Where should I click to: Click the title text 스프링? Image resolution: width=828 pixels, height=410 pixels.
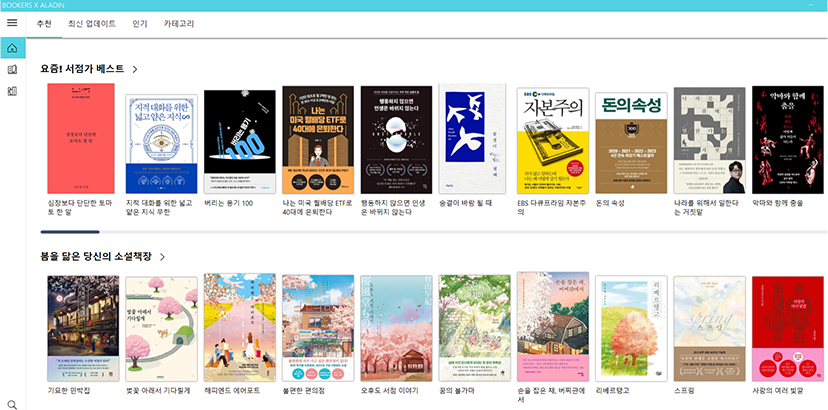[684, 391]
